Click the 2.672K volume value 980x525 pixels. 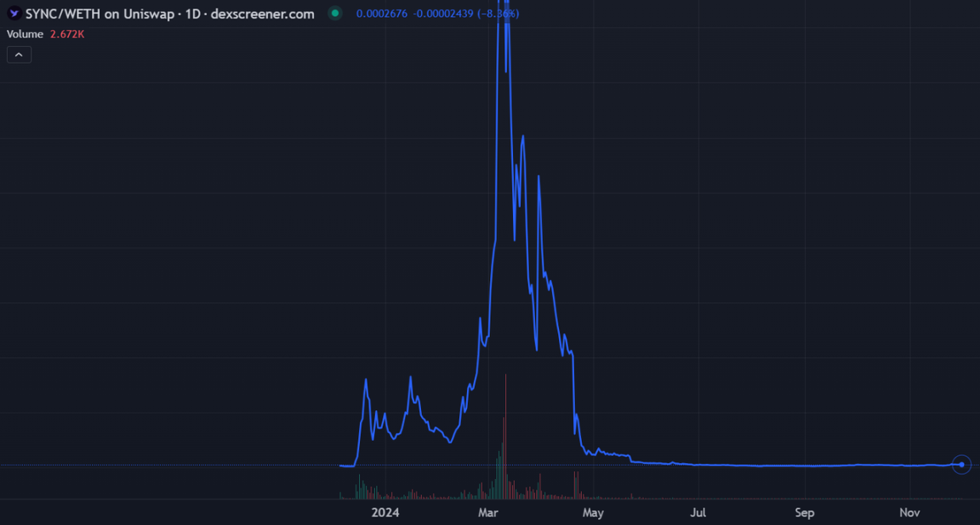(x=67, y=34)
